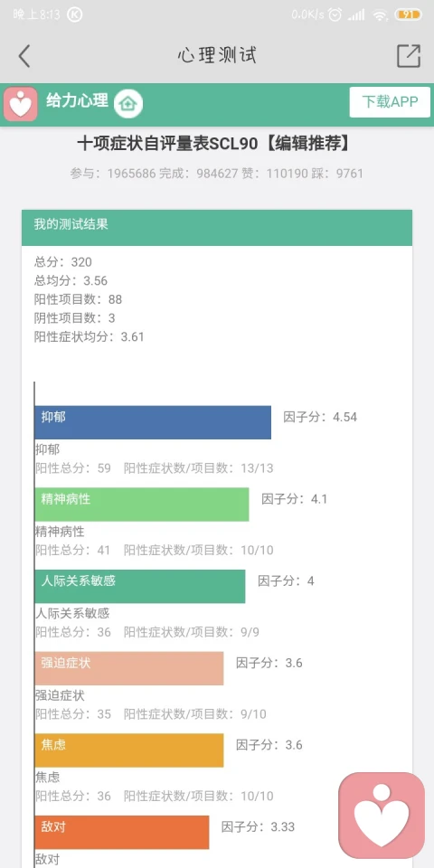Open the home icon beside 给力心理
This screenshot has width=434, height=868.
coord(128,103)
